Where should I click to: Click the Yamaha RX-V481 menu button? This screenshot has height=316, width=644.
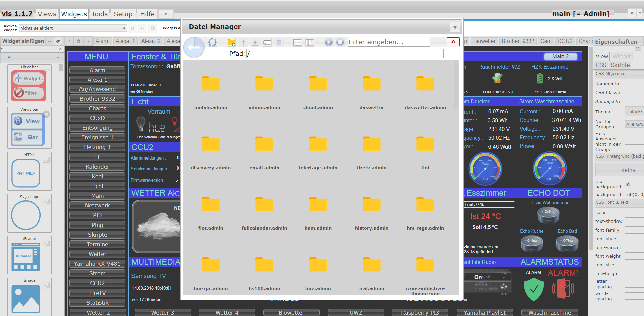(97, 264)
